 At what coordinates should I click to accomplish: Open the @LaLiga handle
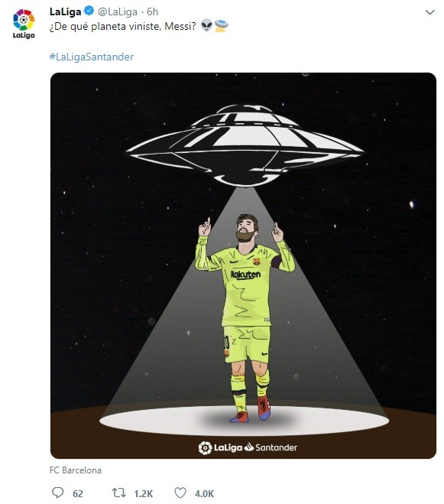117,12
